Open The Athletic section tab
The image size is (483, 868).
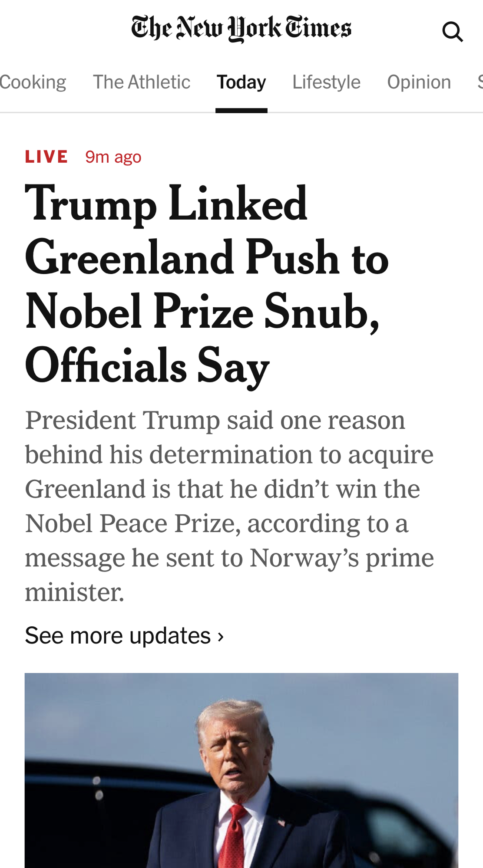pos(142,82)
